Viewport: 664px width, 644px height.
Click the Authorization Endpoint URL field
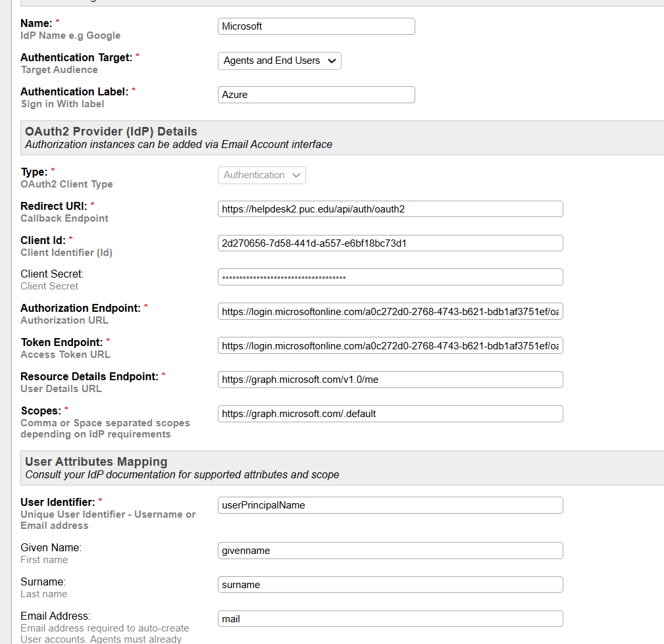(x=390, y=312)
